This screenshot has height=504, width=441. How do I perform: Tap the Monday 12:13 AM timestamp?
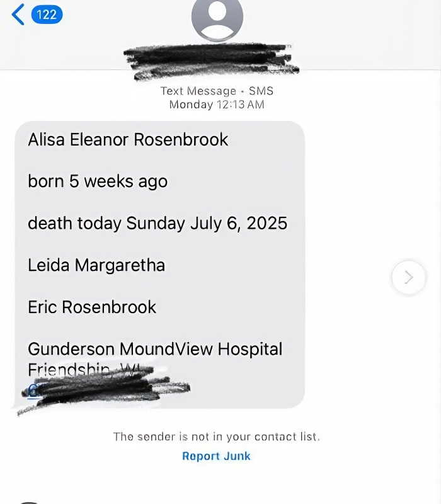(217, 105)
